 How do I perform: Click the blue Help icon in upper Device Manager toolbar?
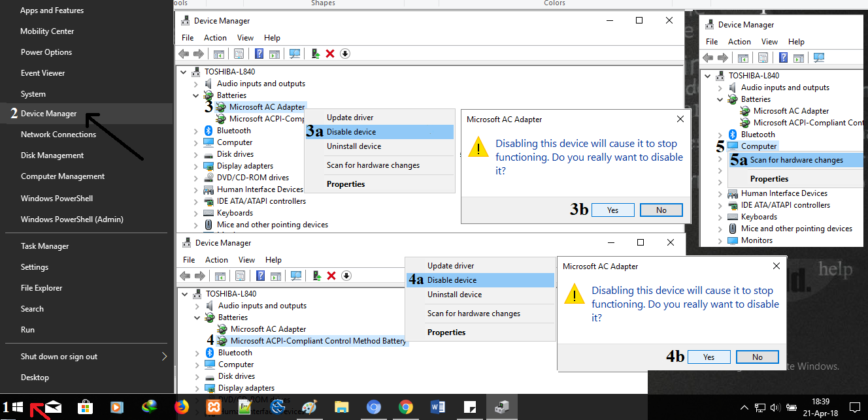coord(259,54)
